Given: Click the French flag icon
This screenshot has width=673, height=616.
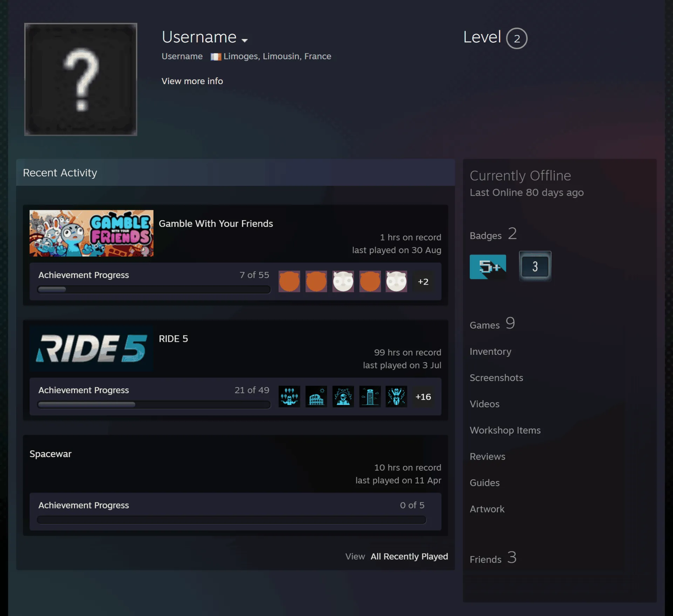Looking at the screenshot, I should tap(216, 56).
